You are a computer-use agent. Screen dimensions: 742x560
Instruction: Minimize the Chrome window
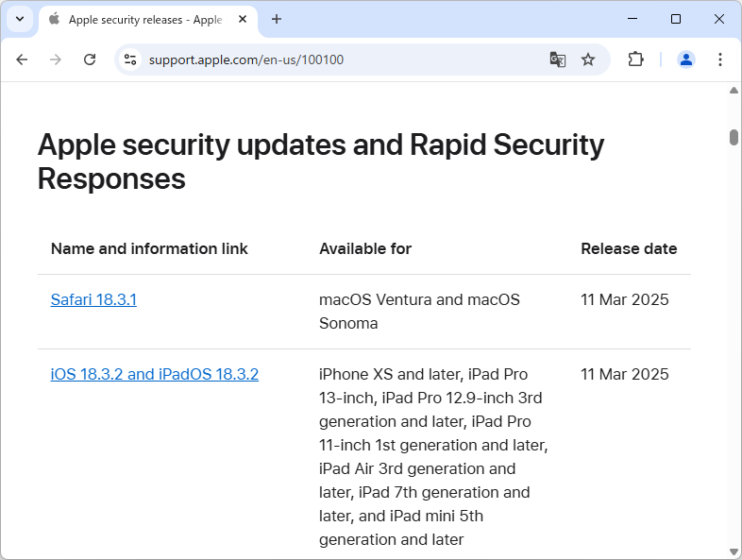(632, 19)
